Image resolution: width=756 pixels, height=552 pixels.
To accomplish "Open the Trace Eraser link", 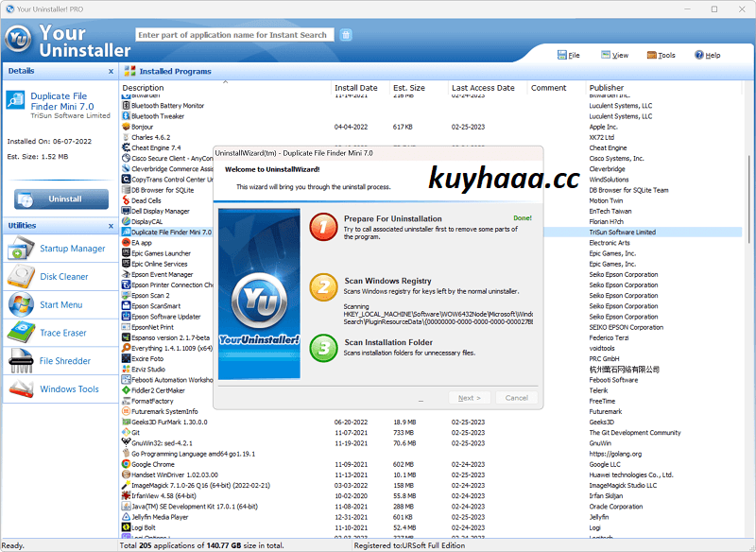I will [63, 333].
